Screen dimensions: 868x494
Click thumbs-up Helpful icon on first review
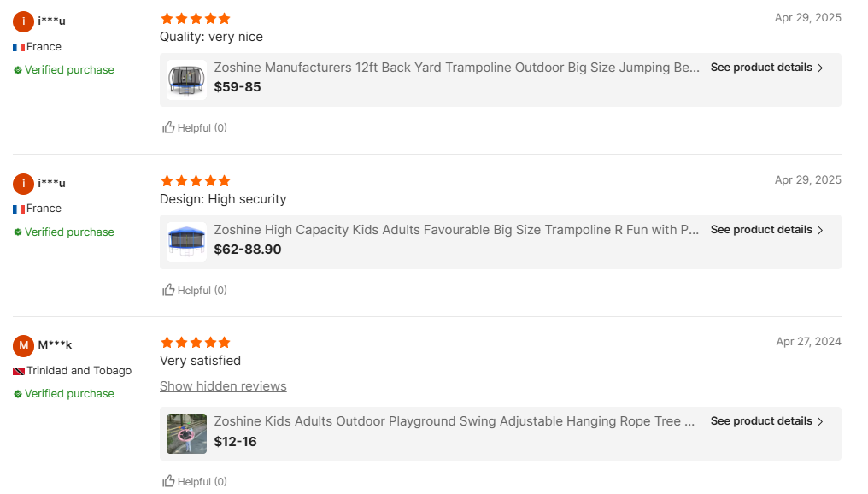click(x=169, y=128)
